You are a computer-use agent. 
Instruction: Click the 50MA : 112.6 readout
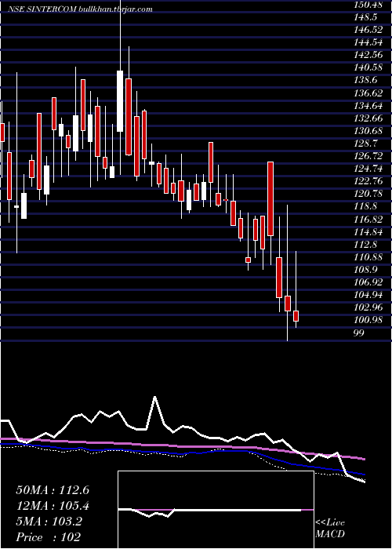(x=53, y=490)
